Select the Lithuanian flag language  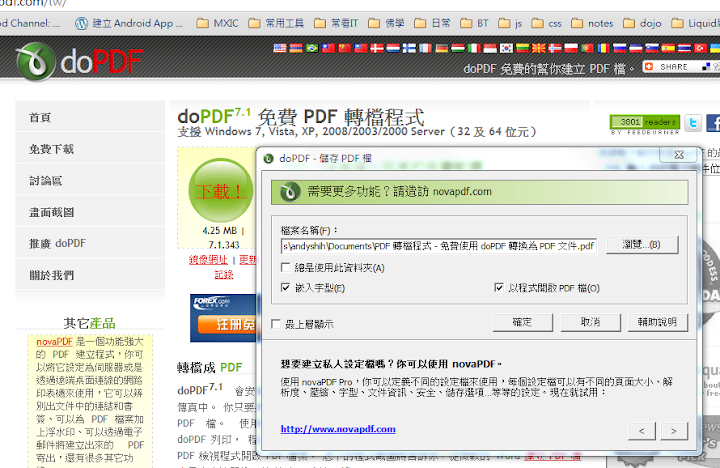click(x=523, y=48)
